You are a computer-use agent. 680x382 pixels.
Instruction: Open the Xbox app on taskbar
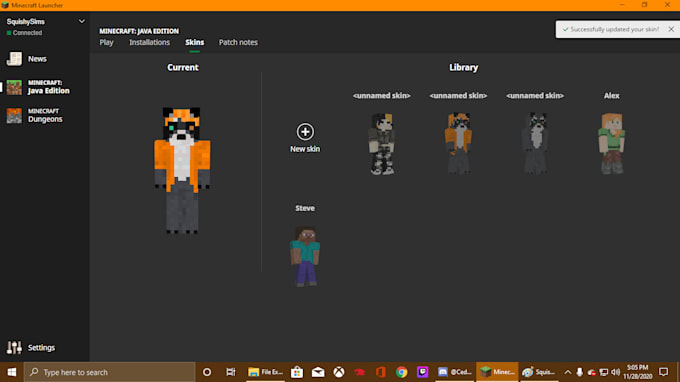click(339, 372)
